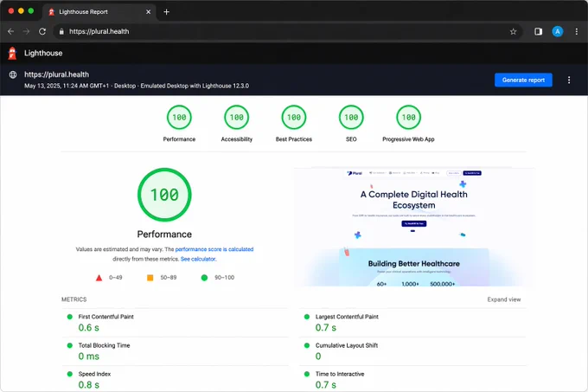The image size is (588, 392).
Task: Click the Expand view toggle
Action: click(504, 299)
